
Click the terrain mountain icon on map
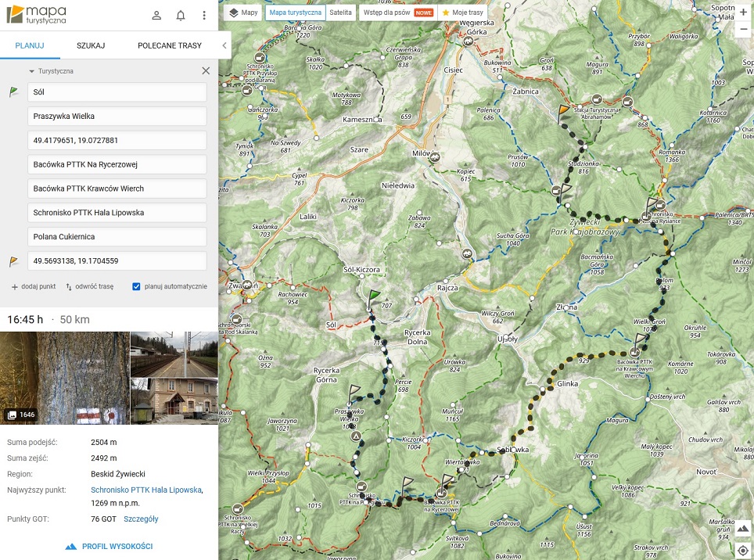[x=743, y=529]
